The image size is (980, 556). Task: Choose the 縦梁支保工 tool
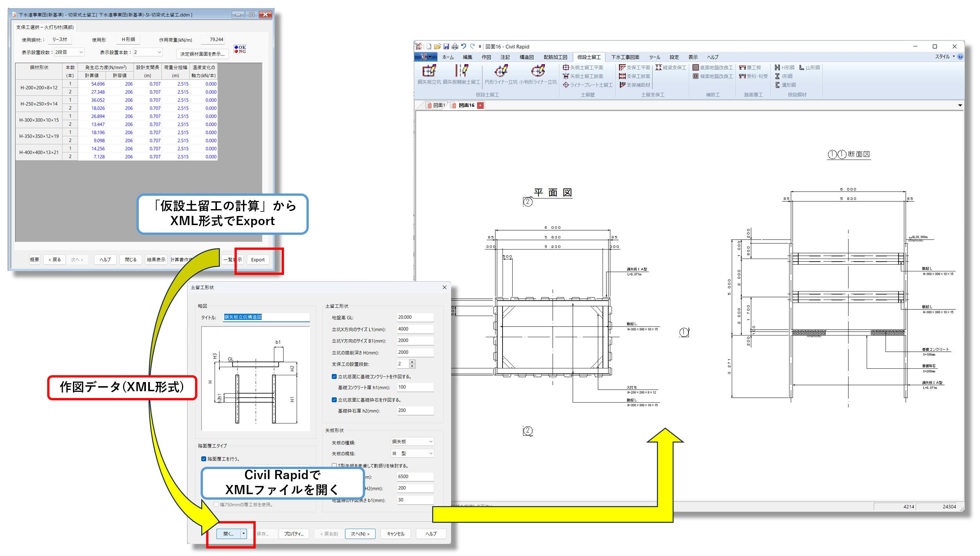tap(671, 68)
